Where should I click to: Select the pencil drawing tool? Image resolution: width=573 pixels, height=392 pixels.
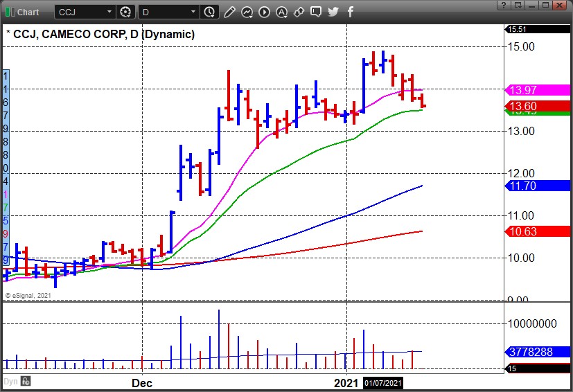point(229,12)
